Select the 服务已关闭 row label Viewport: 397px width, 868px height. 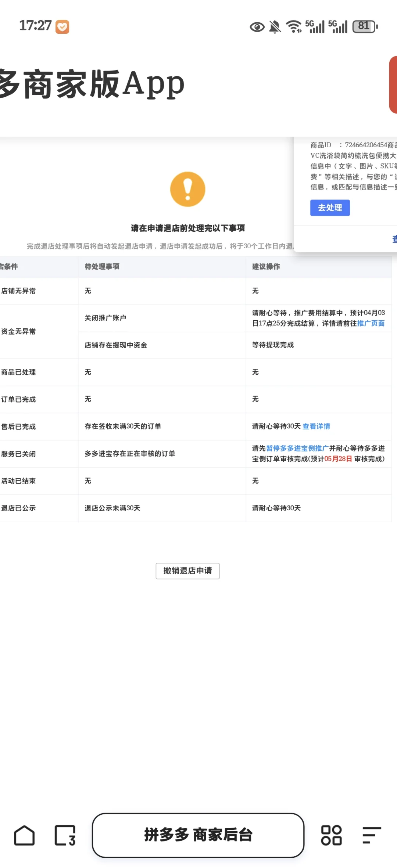pyautogui.click(x=18, y=454)
